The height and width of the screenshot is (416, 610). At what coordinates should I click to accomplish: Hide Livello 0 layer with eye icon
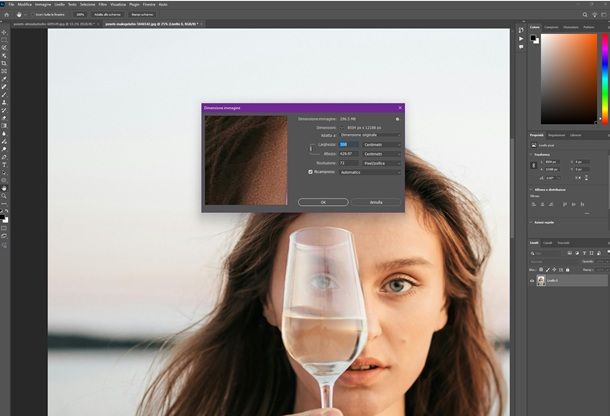point(532,281)
